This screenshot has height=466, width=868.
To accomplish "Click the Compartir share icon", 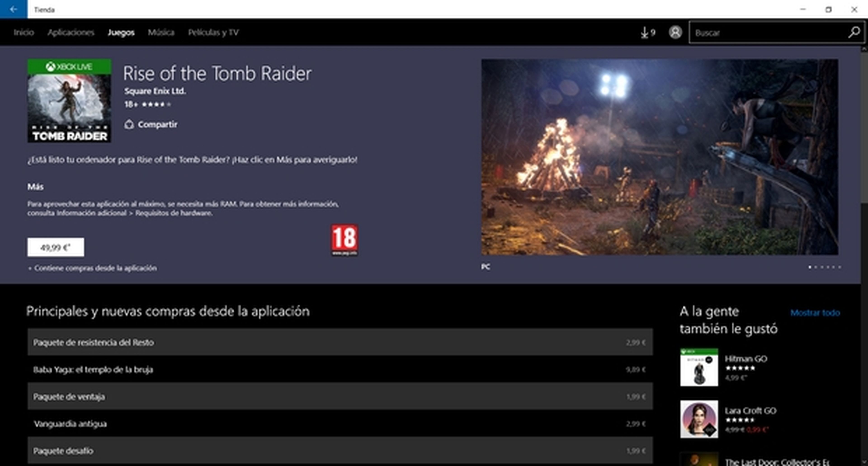I will (x=129, y=124).
